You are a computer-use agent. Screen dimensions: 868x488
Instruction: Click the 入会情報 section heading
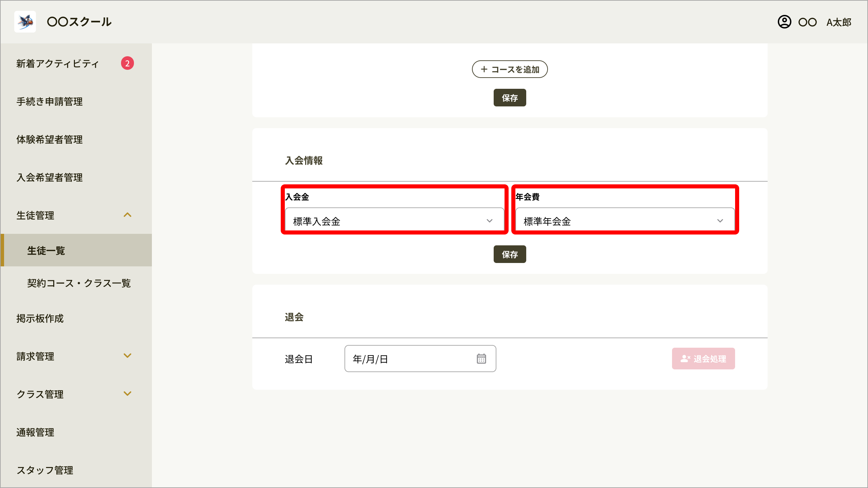tap(304, 161)
